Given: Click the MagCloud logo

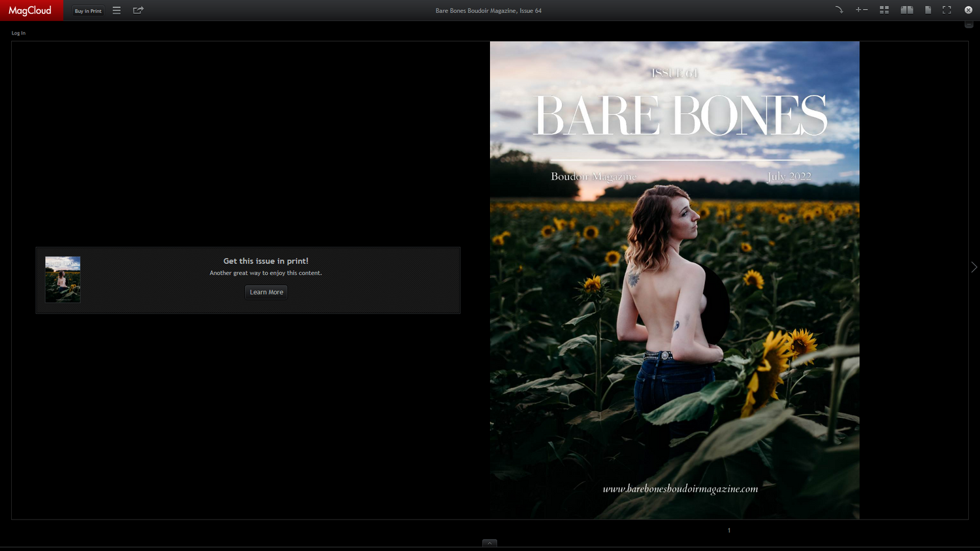Looking at the screenshot, I should click(30, 10).
